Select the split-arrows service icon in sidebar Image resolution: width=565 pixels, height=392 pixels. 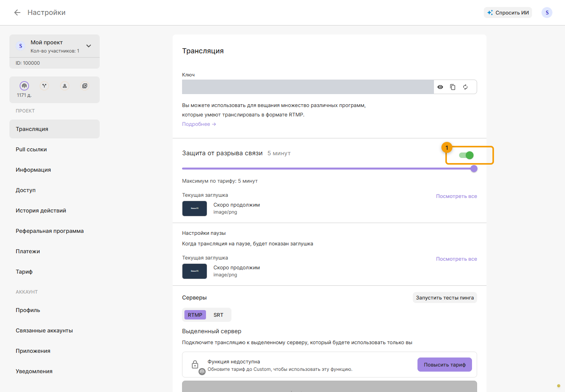coord(44,86)
